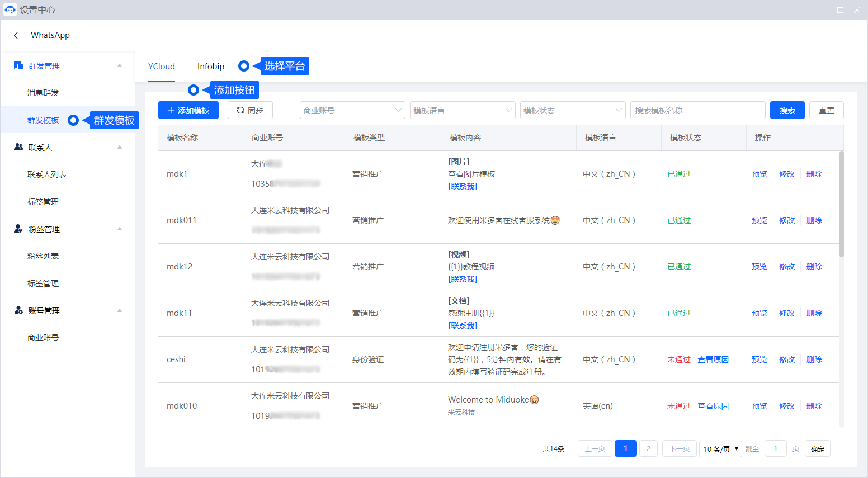Click the 同步 sync button
This screenshot has width=868, height=478.
coord(250,111)
